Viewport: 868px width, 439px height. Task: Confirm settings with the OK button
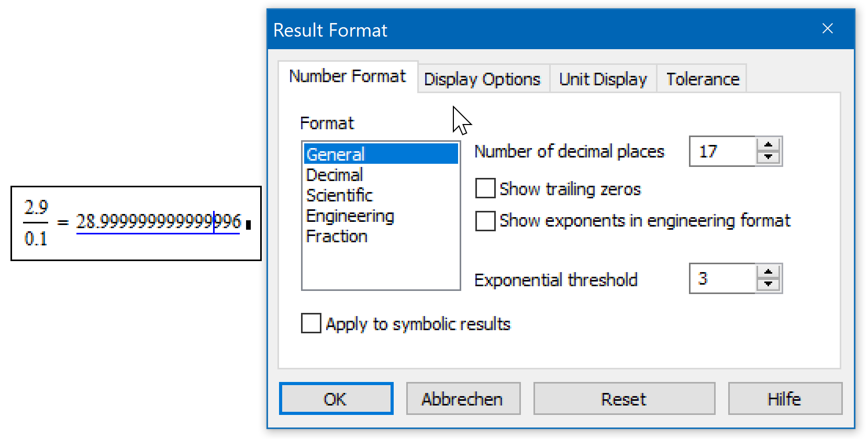tap(336, 399)
